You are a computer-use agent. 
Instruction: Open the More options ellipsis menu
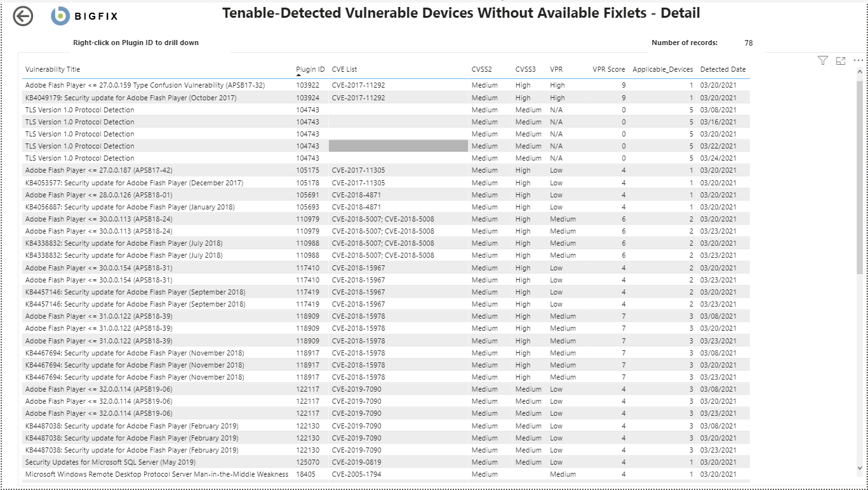pos(858,60)
